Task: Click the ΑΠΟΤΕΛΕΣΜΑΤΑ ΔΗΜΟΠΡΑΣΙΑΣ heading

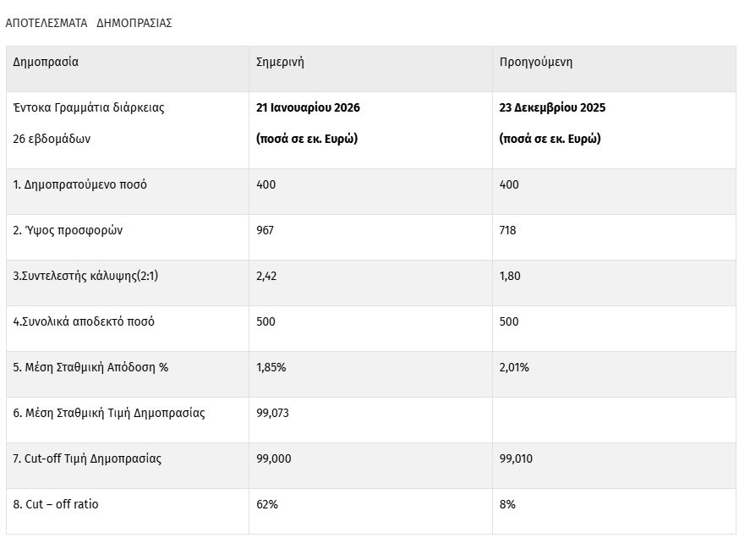Action: coord(89,23)
